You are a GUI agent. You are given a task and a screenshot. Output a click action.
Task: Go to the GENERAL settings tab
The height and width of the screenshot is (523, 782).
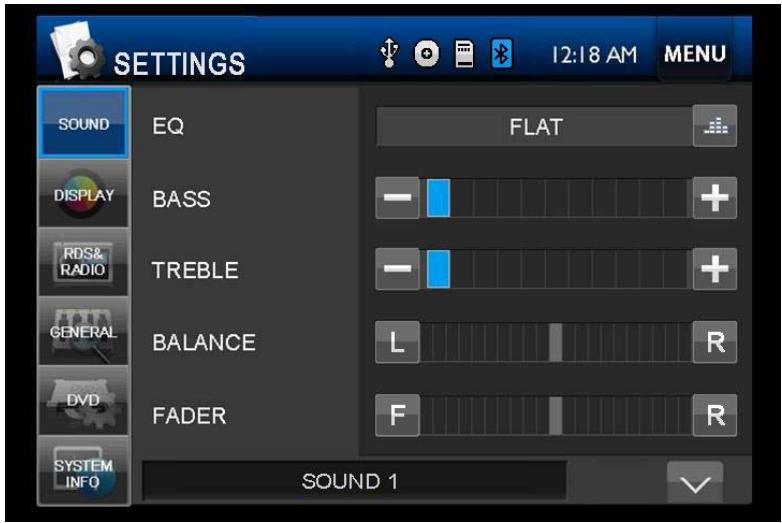click(x=84, y=331)
